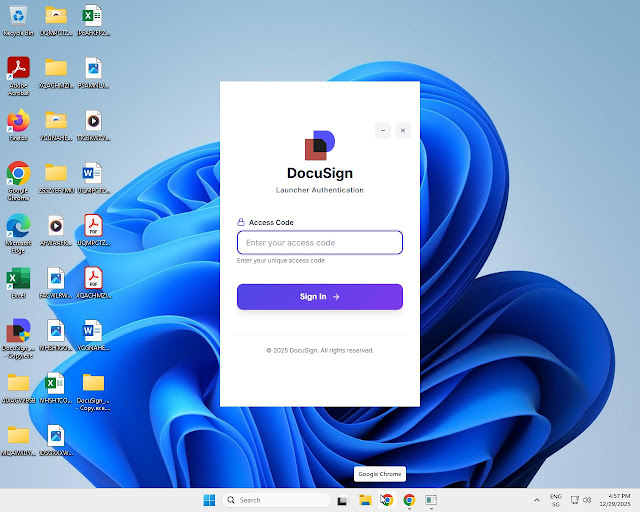Select the Recycle Bin desktop icon
Viewport: 640px width, 512px height.
(x=18, y=21)
